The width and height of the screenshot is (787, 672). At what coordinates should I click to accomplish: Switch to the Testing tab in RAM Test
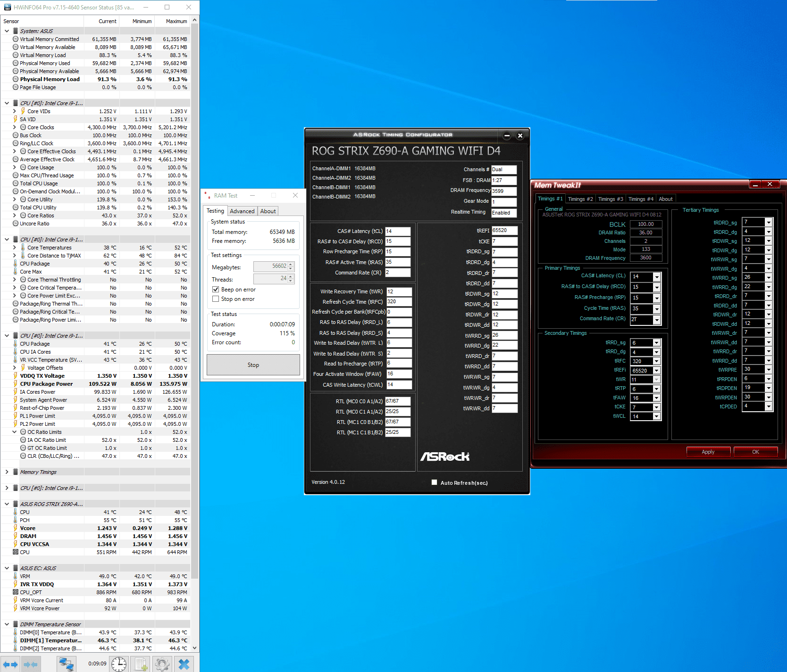point(216,211)
